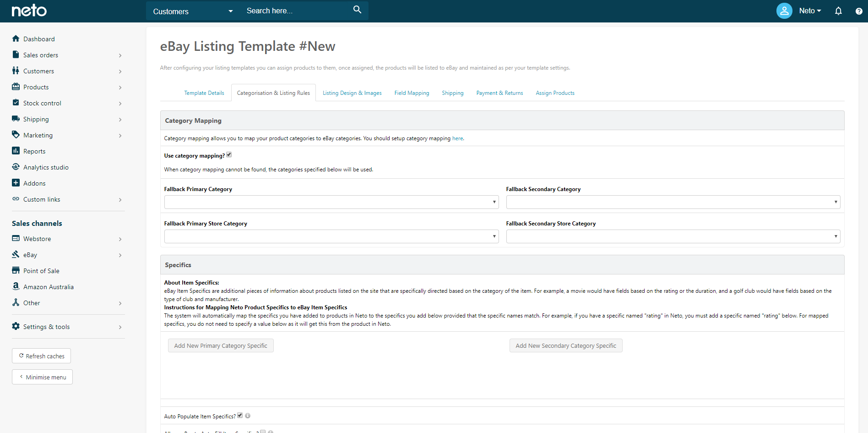This screenshot has height=433, width=868.
Task: Open the Field Mapping tab
Action: tap(412, 93)
